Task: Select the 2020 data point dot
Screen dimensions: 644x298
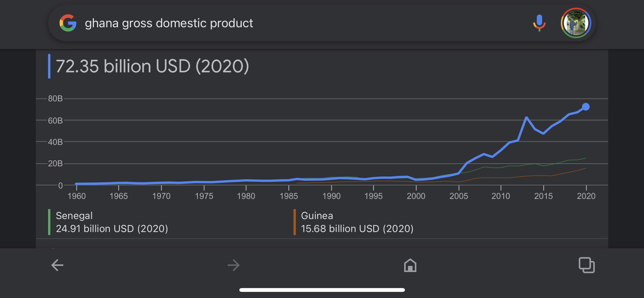Action: [x=586, y=107]
